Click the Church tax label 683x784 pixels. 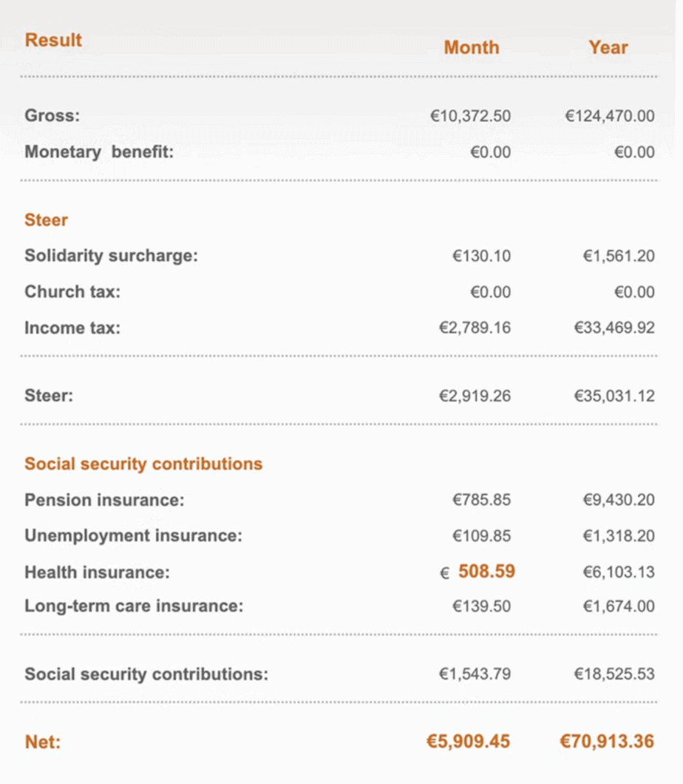72,292
